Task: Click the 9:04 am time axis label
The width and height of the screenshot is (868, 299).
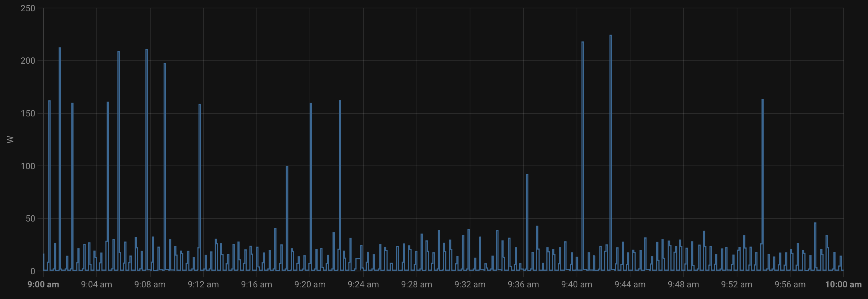Action: pos(96,284)
